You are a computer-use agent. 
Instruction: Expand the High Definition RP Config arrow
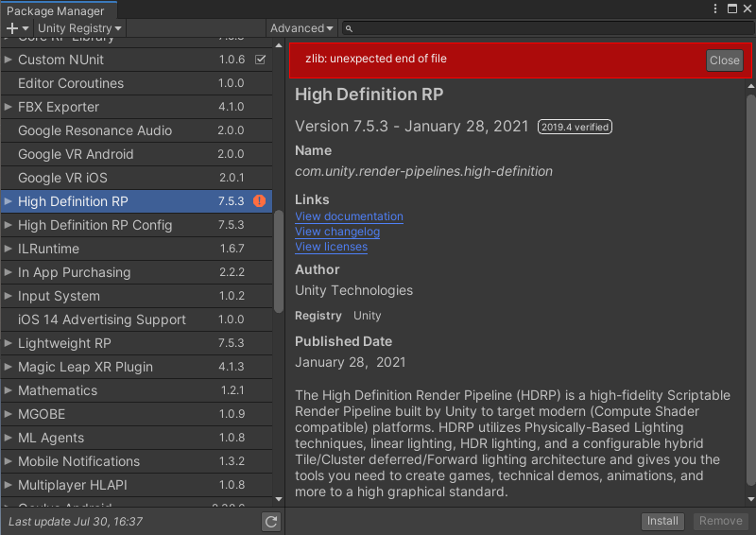(x=8, y=225)
